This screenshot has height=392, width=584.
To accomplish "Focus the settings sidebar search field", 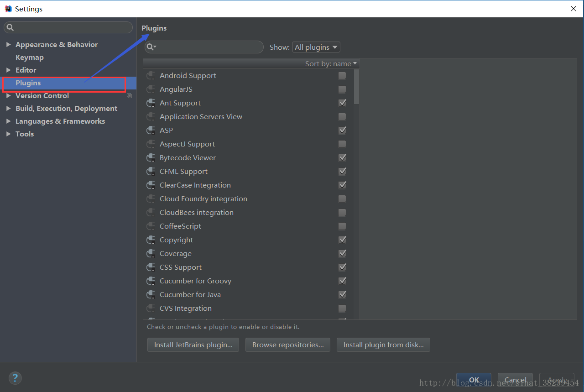I will pyautogui.click(x=68, y=27).
